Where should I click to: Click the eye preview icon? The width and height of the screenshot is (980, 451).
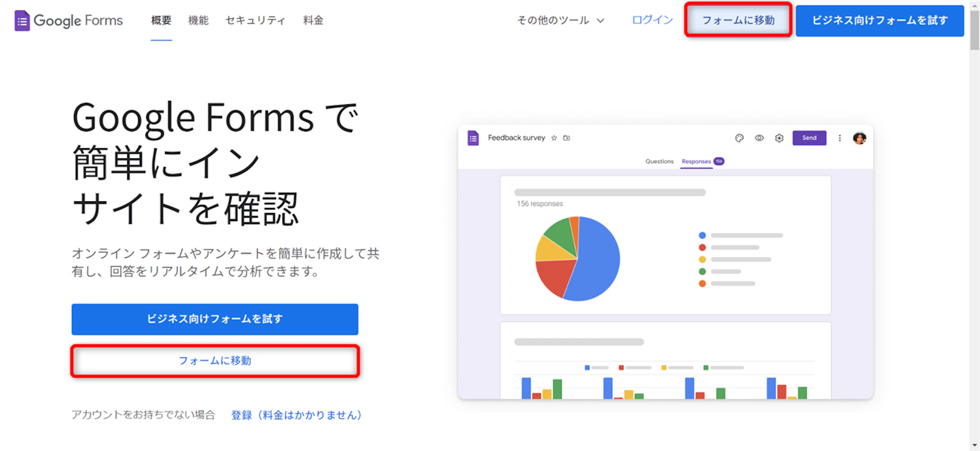tap(759, 138)
